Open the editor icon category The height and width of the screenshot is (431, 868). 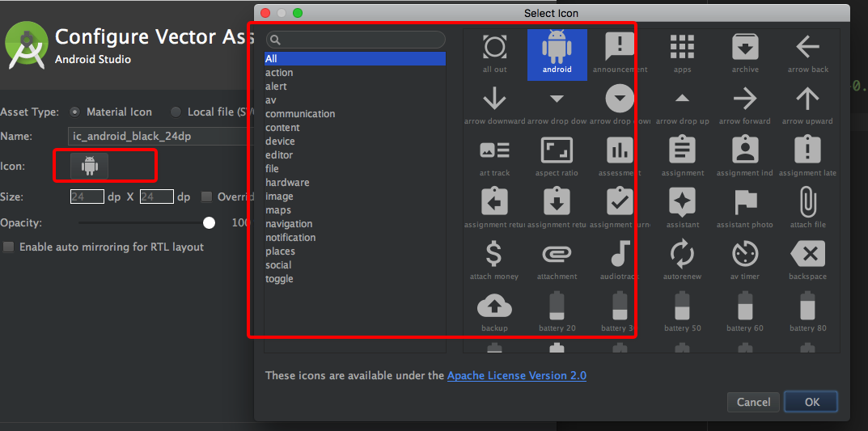point(355,155)
